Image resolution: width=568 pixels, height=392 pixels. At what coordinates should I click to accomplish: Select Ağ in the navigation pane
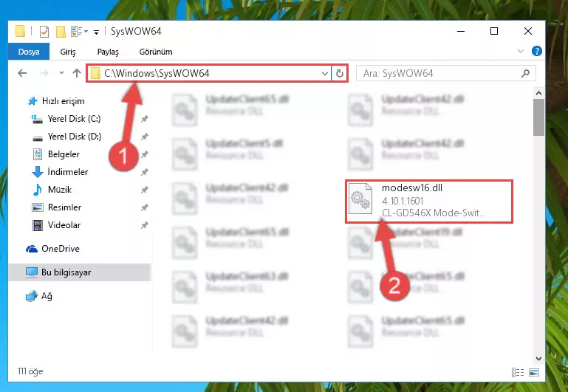(x=47, y=296)
